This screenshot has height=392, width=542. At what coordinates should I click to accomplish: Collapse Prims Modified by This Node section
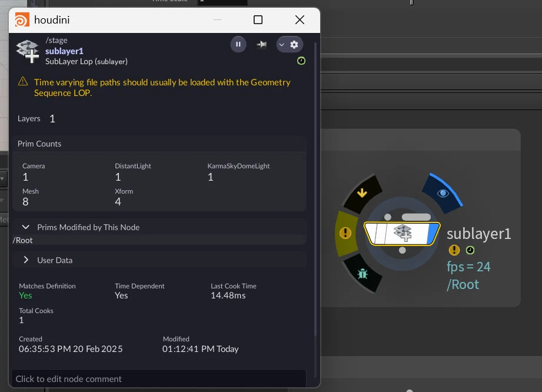(x=25, y=227)
